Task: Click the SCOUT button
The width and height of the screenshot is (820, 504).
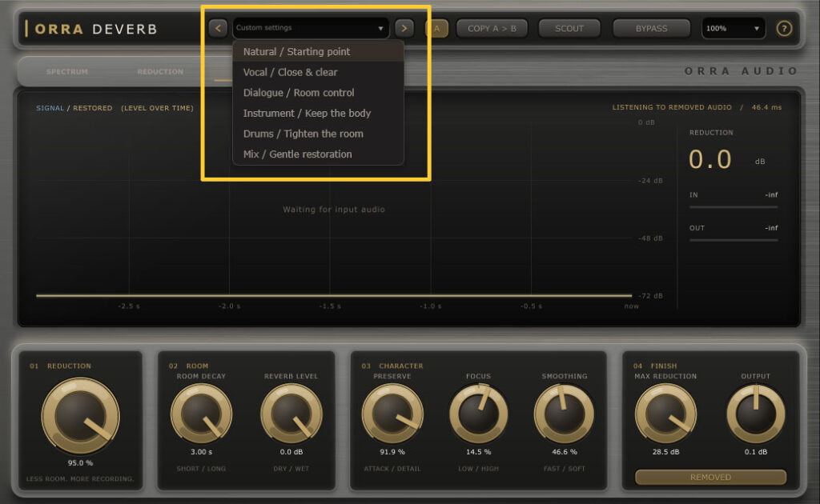Action: (x=569, y=28)
